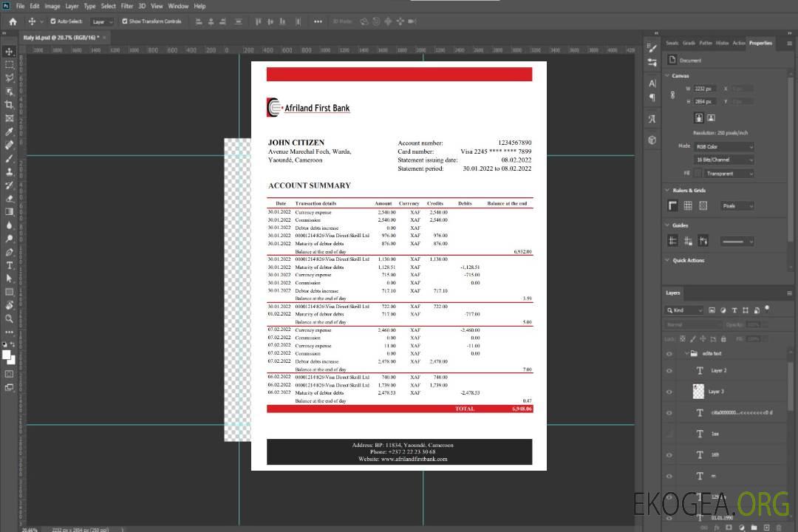Filter layers by type layers icon
This screenshot has height=532, width=798.
coord(734,310)
